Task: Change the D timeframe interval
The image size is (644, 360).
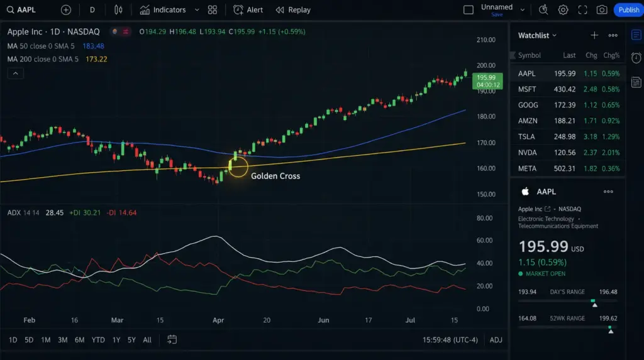Action: coord(92,10)
